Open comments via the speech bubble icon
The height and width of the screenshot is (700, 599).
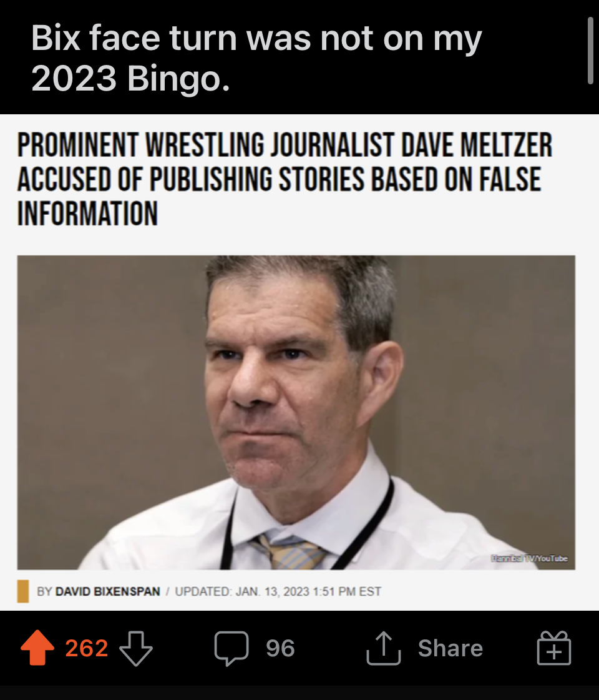coord(231,649)
